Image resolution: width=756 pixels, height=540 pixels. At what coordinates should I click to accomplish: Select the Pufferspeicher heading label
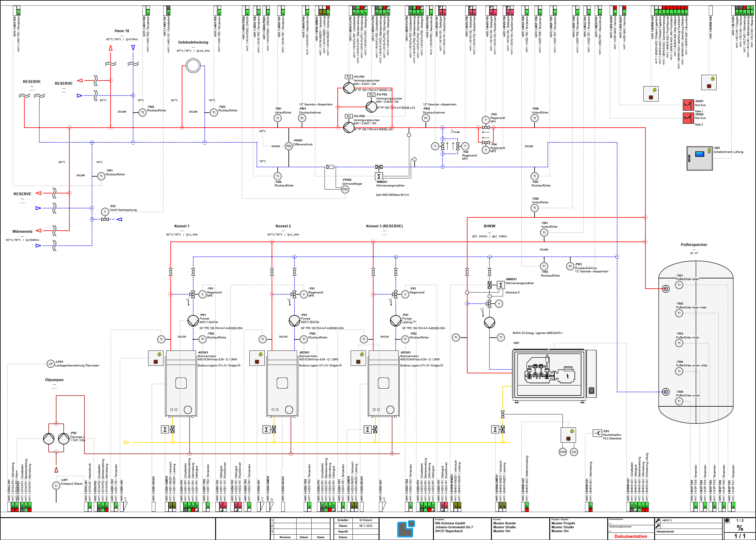(x=694, y=245)
